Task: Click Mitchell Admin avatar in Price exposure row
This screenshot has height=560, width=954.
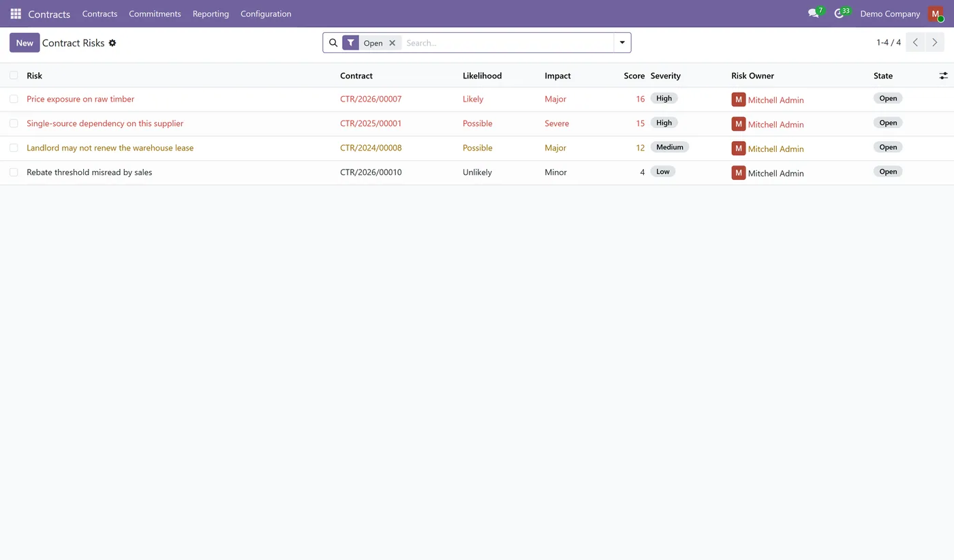Action: coord(739,99)
